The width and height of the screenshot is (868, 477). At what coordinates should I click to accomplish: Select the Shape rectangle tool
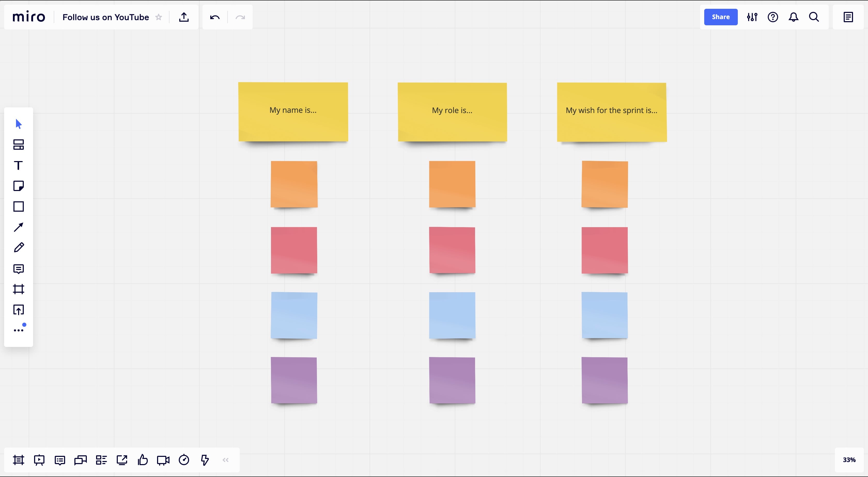tap(19, 206)
